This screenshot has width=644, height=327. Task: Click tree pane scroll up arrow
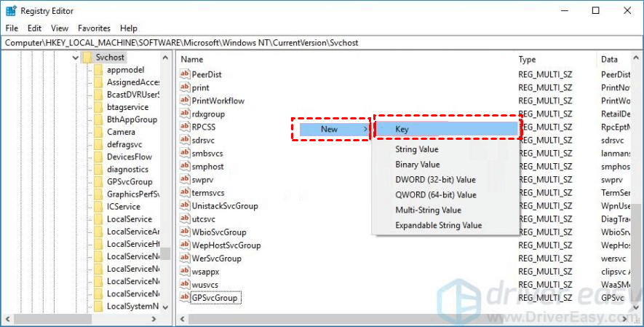click(x=165, y=58)
